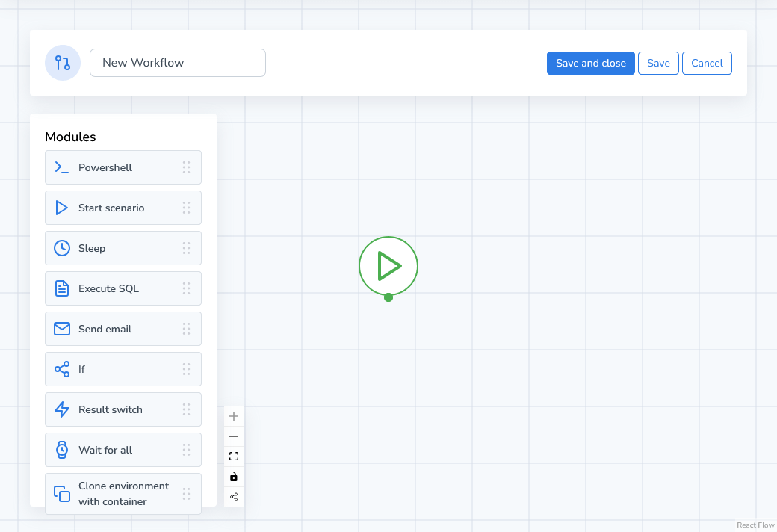Click the Sleep clock icon

62,248
